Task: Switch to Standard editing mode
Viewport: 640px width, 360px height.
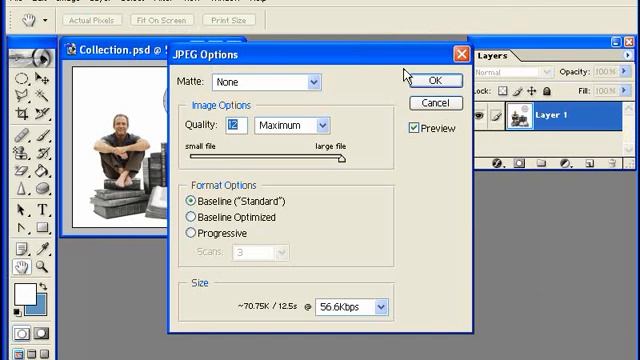Action: click(x=21, y=333)
